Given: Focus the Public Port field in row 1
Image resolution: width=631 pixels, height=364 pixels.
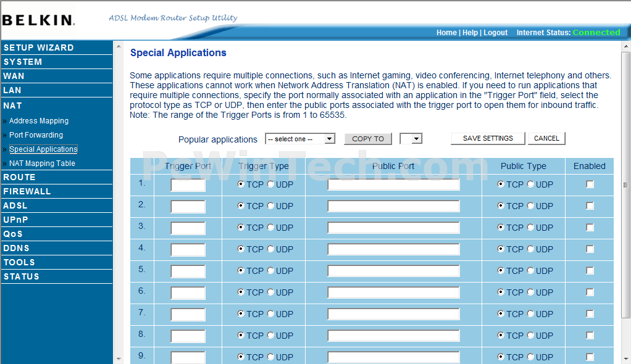Looking at the screenshot, I should click(x=393, y=184).
